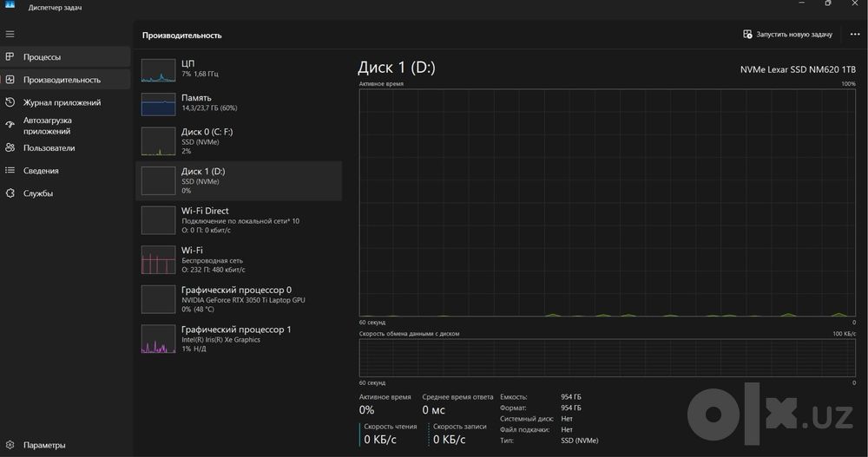Click the Сведения list icon
The height and width of the screenshot is (457, 868).
(x=10, y=171)
